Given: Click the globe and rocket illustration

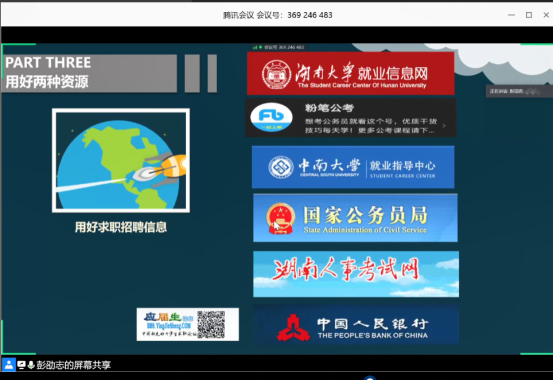Looking at the screenshot, I should pyautogui.click(x=121, y=160).
